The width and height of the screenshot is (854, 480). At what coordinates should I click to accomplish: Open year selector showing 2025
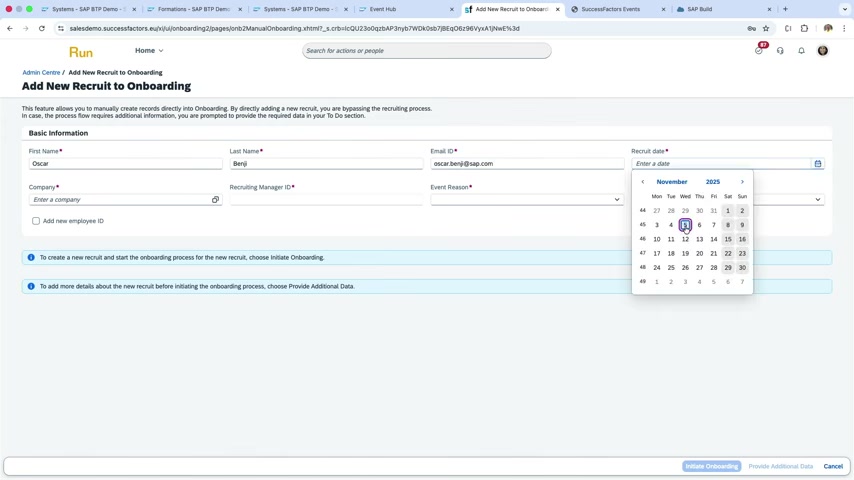point(712,182)
